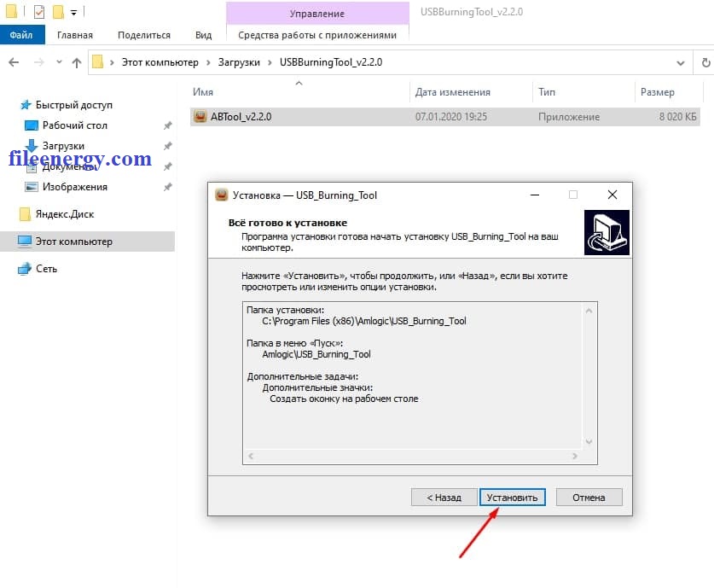Click the setup dialog title bar icon

(221, 195)
